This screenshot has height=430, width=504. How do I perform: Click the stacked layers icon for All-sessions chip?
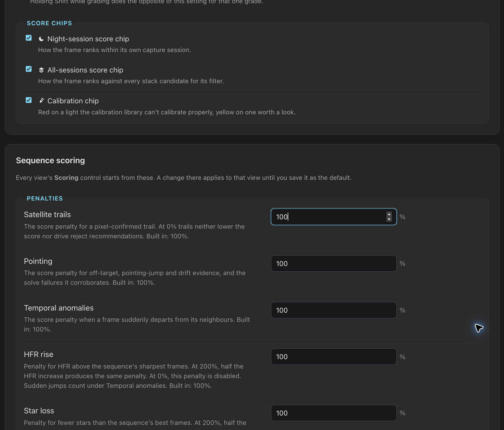coord(41,70)
